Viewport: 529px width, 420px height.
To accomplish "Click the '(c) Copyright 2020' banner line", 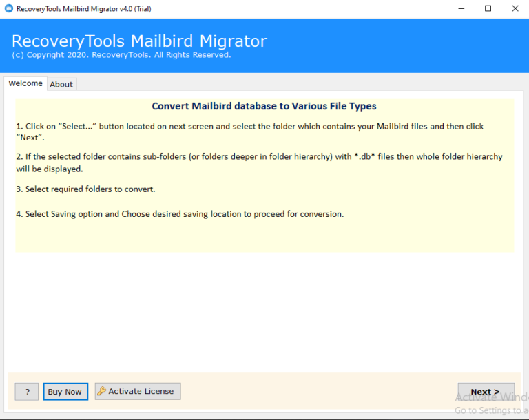I will click(x=121, y=55).
